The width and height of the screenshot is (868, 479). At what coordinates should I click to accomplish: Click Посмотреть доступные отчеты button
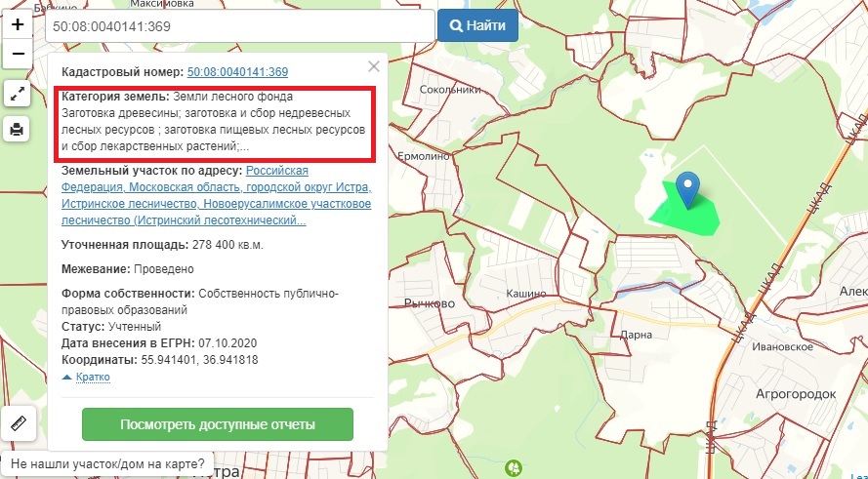[x=217, y=425]
